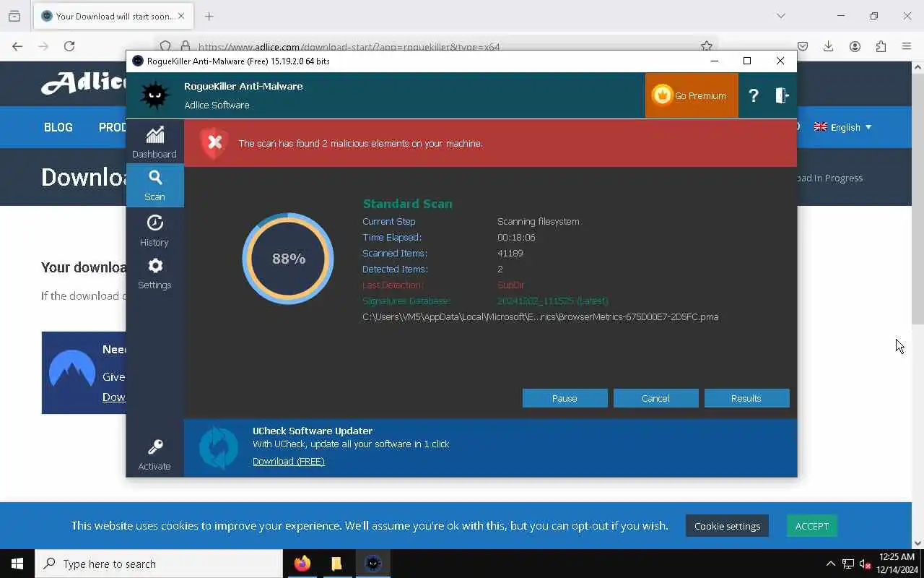This screenshot has width=924, height=578.
Task: Bookmark this page with the star icon
Action: [706, 46]
